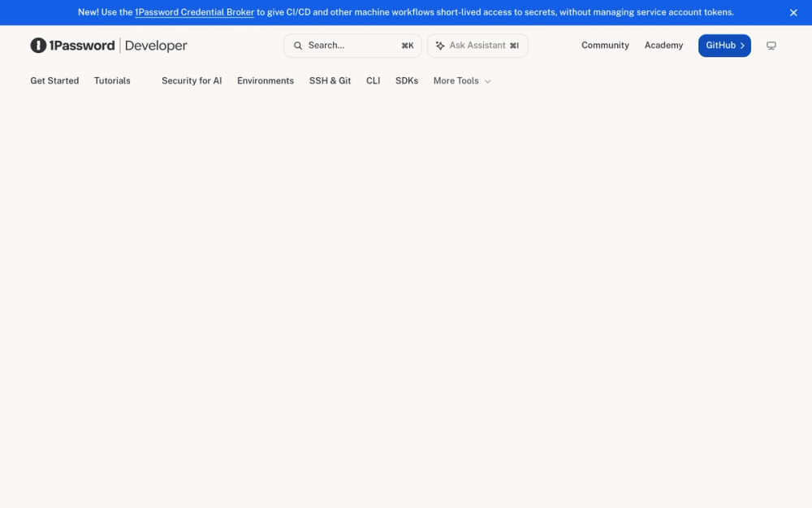Click the sparkle icon in Ask Assistant
The width and height of the screenshot is (812, 508).
pos(440,46)
